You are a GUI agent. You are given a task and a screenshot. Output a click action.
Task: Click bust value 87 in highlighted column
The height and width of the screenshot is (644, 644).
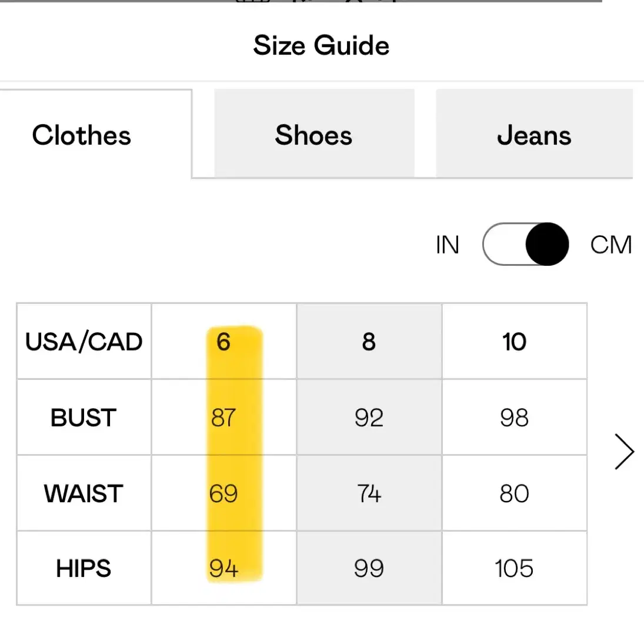tap(224, 418)
